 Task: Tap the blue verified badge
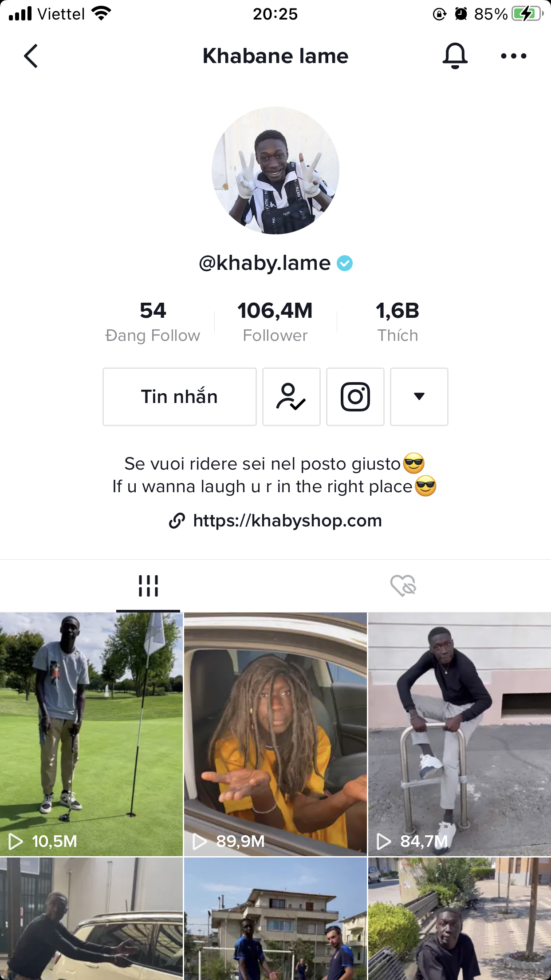coord(345,263)
